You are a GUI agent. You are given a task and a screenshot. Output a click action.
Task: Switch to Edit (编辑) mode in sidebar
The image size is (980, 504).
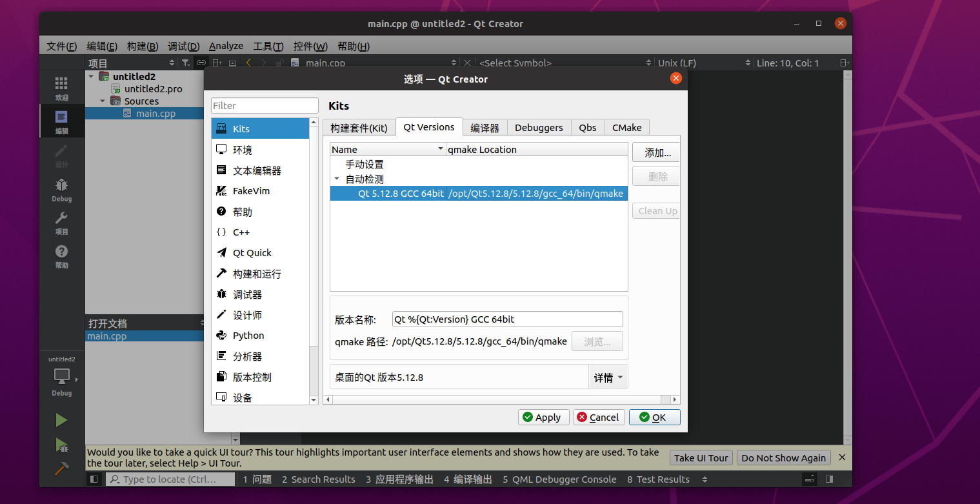[x=61, y=122]
